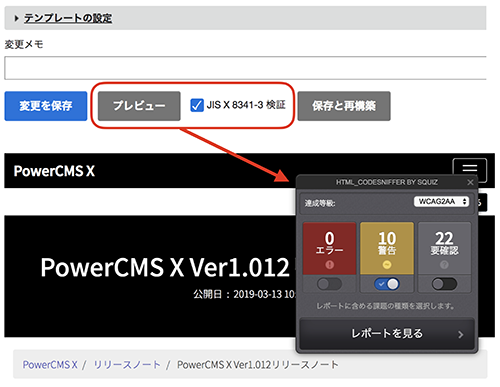Close the HTML_CodeSniffer panel
500x387 pixels.
470,182
